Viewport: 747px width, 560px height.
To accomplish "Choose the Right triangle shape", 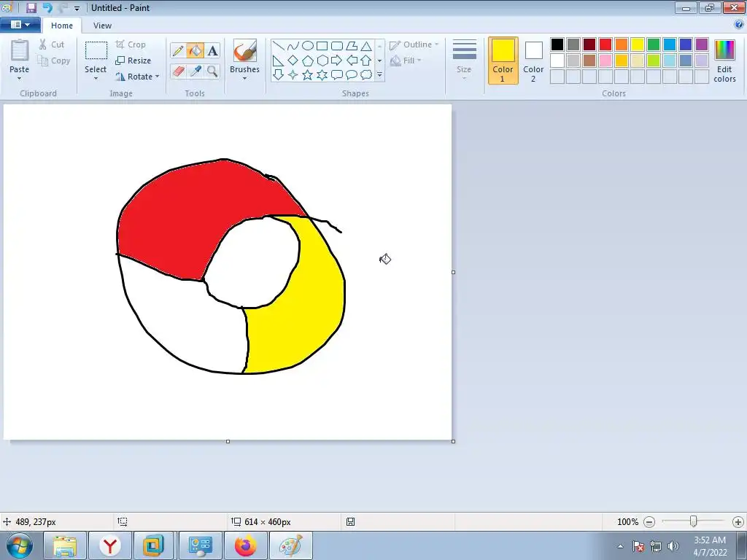I will click(278, 61).
